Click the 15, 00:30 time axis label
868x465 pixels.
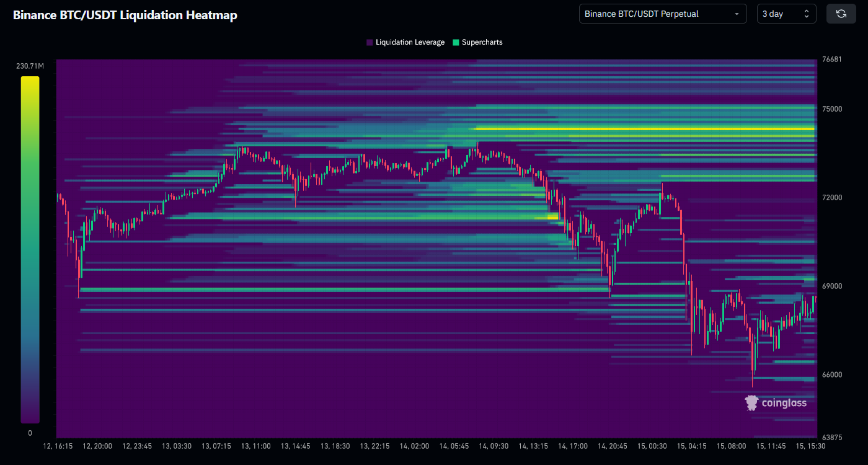point(652,446)
